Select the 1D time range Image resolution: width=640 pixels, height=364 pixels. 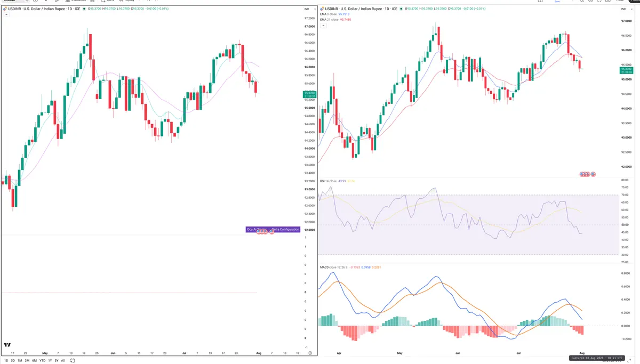click(x=6, y=360)
